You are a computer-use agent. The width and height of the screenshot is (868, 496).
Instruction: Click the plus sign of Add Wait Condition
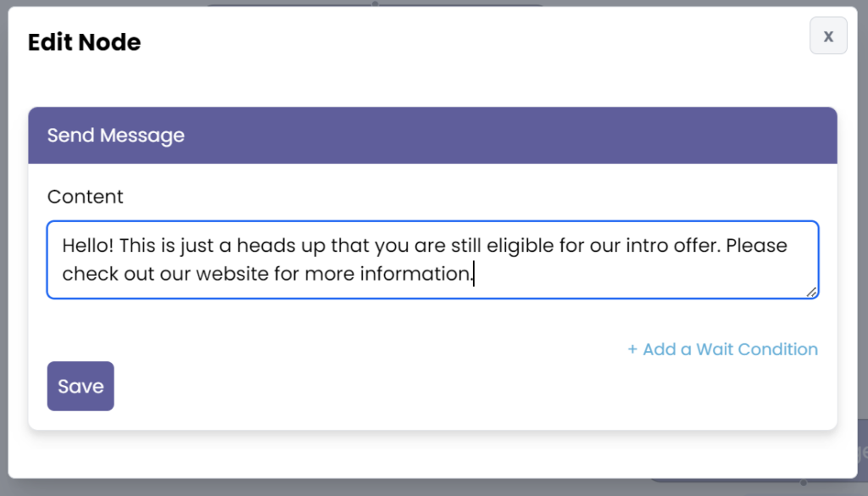tap(632, 349)
